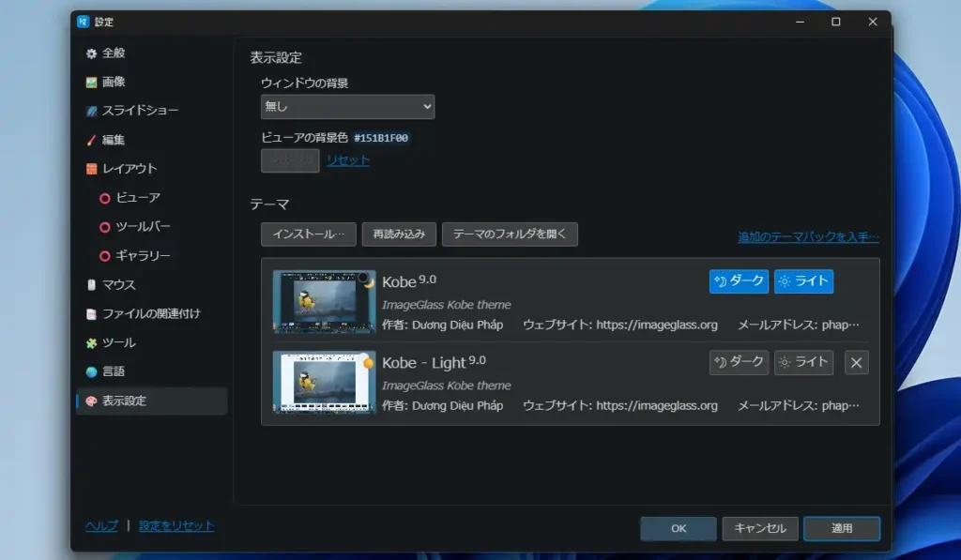Select the 全般 (General) gear icon
961x560 pixels.
click(91, 53)
